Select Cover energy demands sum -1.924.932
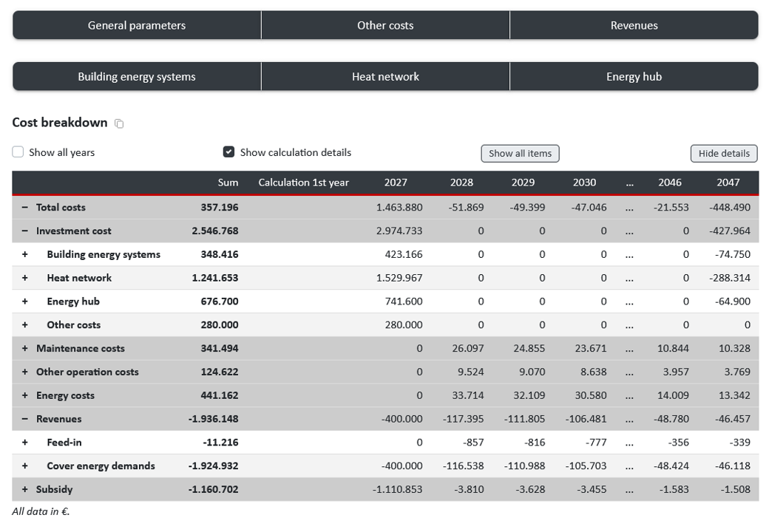The image size is (769, 532). (214, 465)
